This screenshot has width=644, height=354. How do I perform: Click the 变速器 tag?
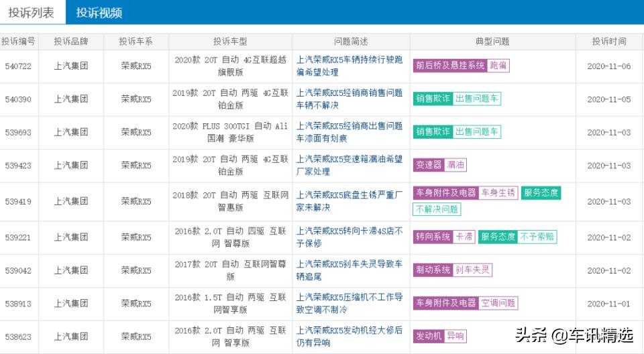pos(429,165)
